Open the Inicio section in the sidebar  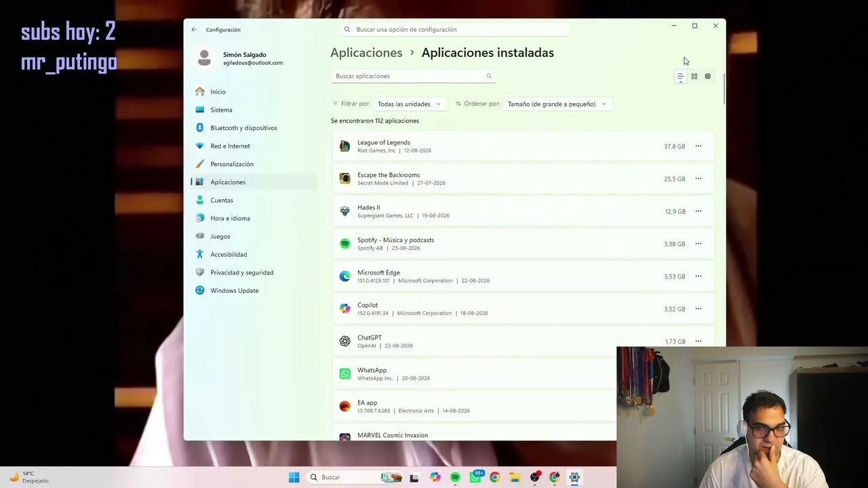(254, 91)
